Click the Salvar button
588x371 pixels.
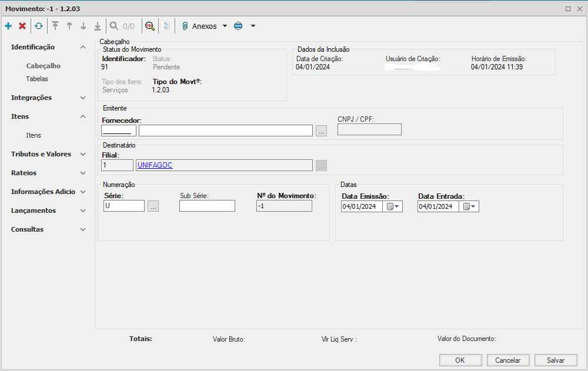click(555, 360)
